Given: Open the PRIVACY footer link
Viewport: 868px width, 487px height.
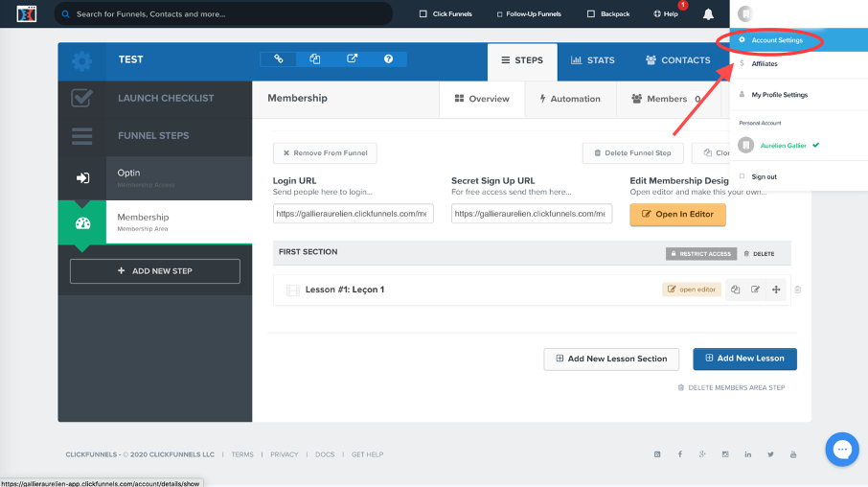Looking at the screenshot, I should click(284, 454).
